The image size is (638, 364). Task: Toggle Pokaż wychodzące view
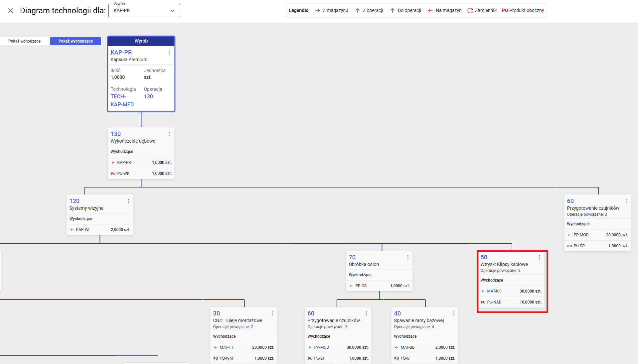click(x=76, y=41)
